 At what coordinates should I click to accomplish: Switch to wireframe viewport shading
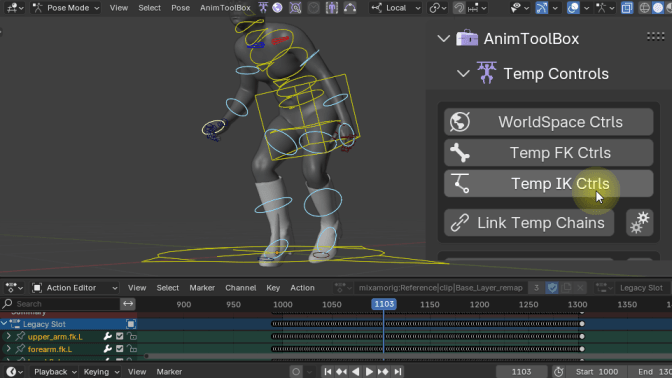[x=644, y=8]
